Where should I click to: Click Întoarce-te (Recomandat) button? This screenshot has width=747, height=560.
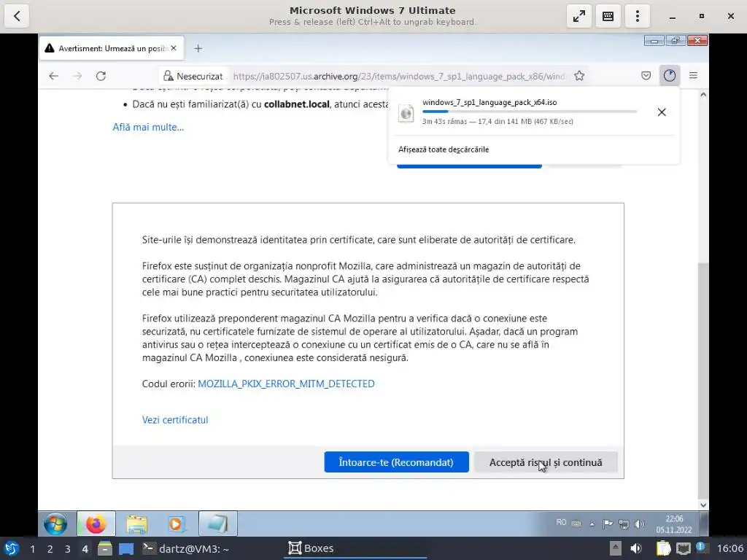point(396,462)
